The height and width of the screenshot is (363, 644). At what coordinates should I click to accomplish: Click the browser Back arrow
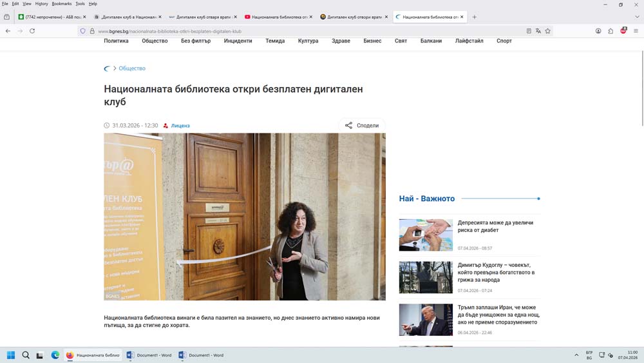tap(8, 31)
